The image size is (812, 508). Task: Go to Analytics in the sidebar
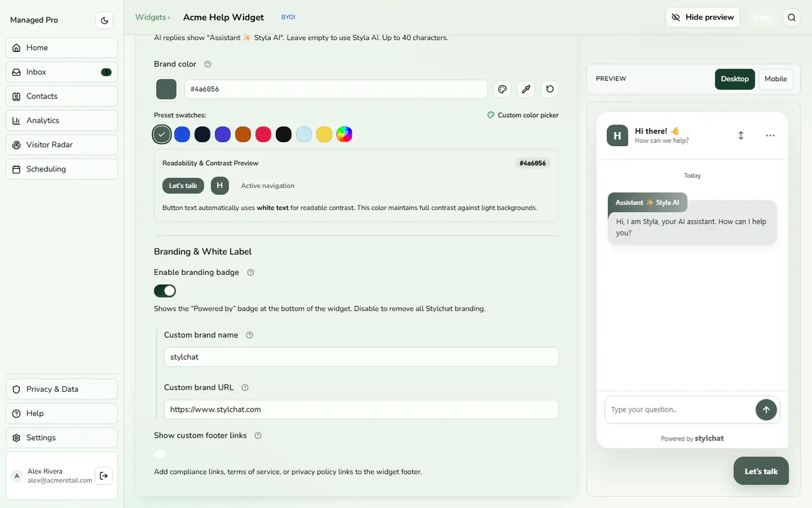coord(62,121)
